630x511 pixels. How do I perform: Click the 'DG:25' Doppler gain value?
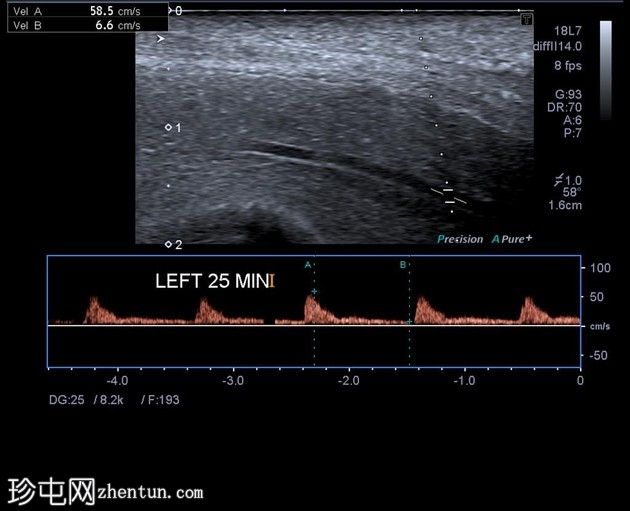pyautogui.click(x=67, y=400)
